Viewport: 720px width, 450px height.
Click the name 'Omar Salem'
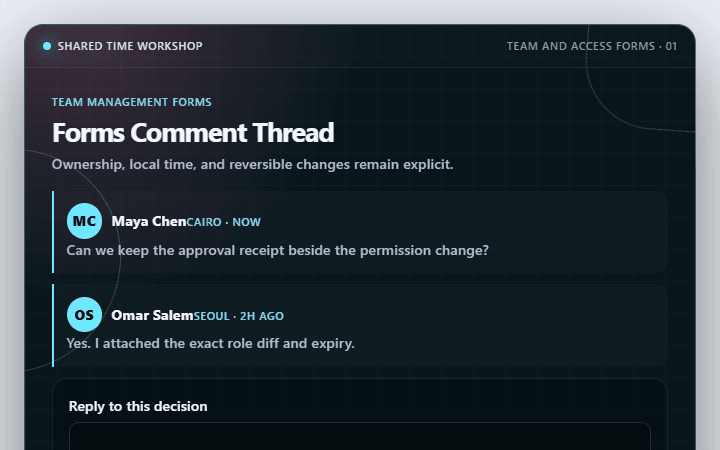pyautogui.click(x=152, y=315)
